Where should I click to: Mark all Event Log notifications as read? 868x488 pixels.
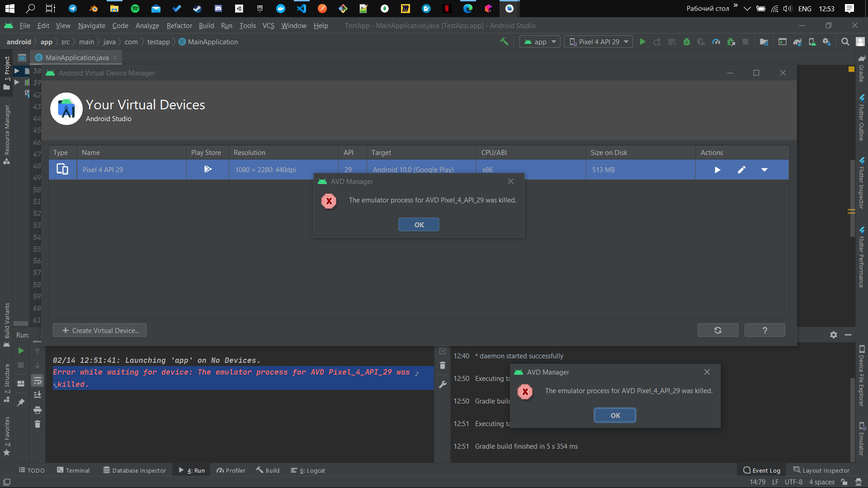pos(443,351)
